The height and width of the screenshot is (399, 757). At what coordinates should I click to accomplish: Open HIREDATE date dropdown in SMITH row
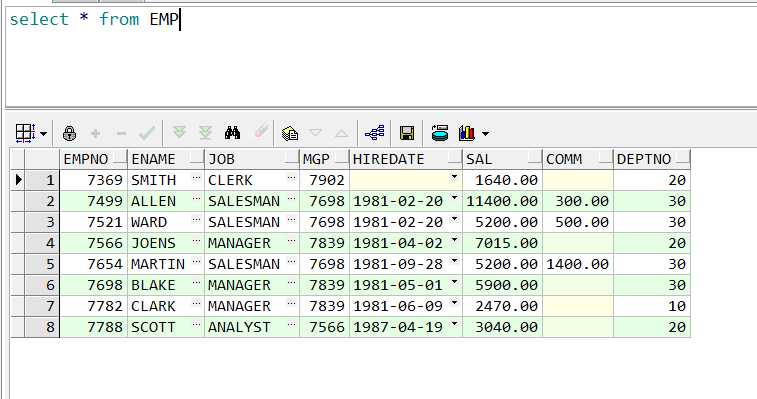point(454,177)
